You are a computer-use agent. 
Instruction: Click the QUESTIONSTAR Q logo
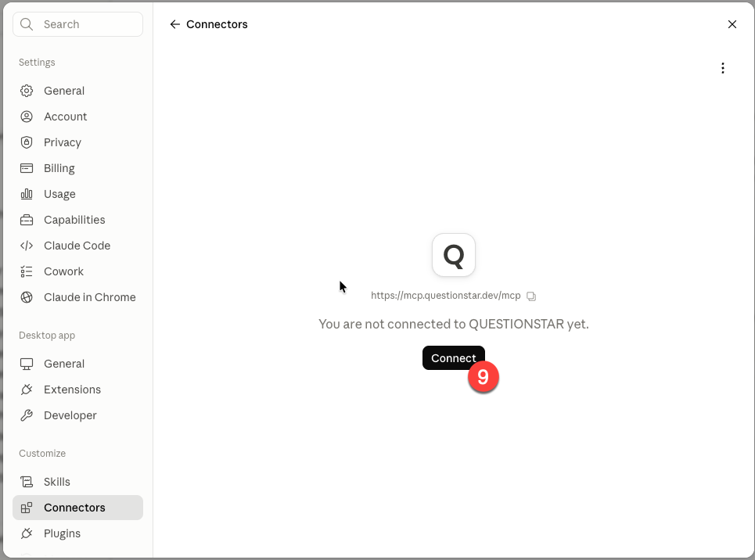[x=454, y=255]
